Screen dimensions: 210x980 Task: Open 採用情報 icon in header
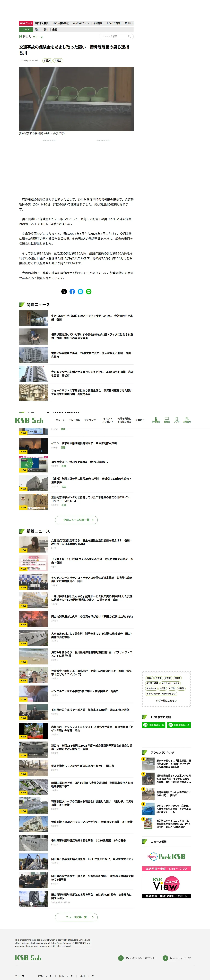pos(156,420)
